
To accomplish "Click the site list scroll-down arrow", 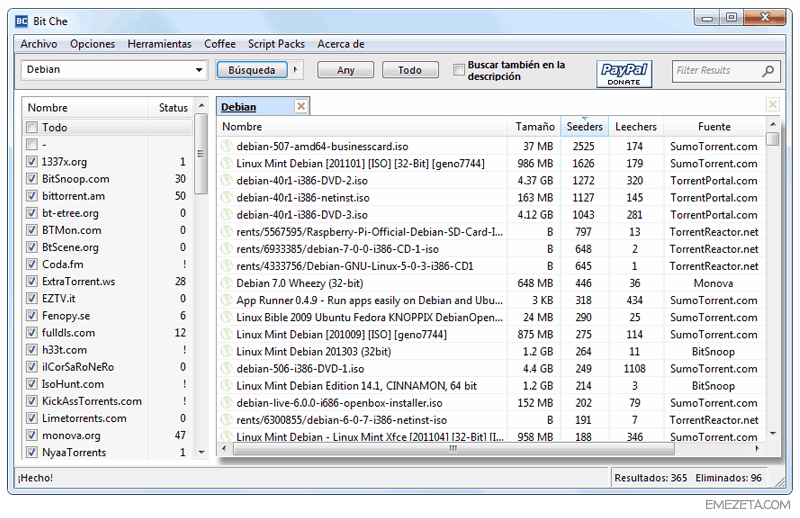I will pos(202,452).
